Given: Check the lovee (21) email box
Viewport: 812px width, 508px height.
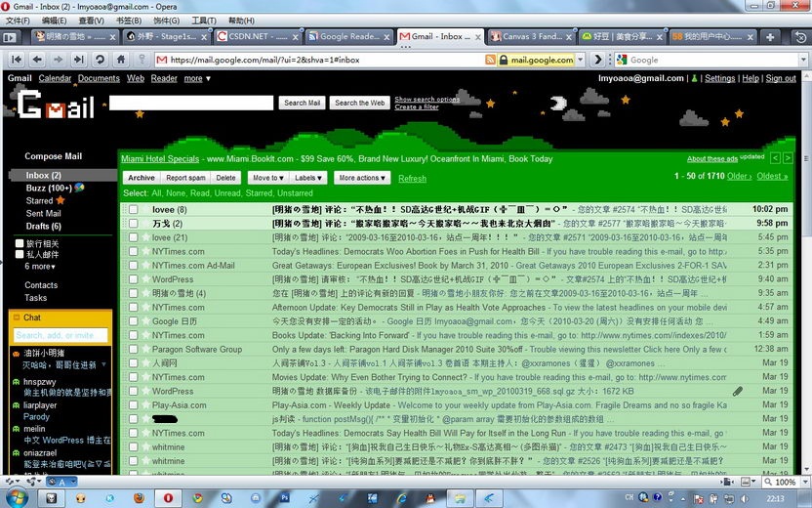Looking at the screenshot, I should [x=133, y=237].
